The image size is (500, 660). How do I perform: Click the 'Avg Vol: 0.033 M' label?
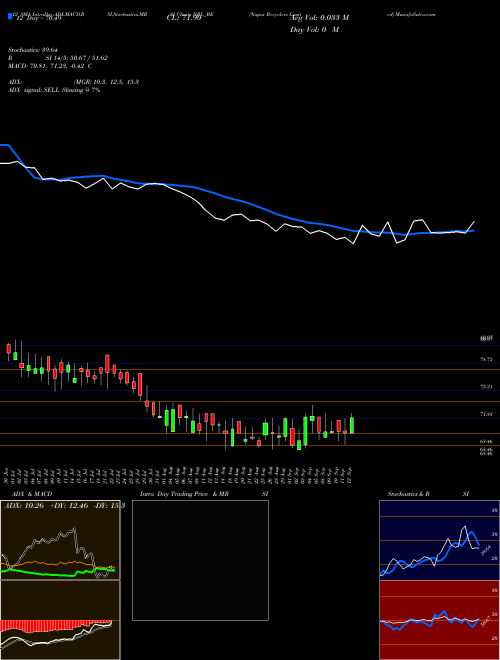tap(320, 18)
